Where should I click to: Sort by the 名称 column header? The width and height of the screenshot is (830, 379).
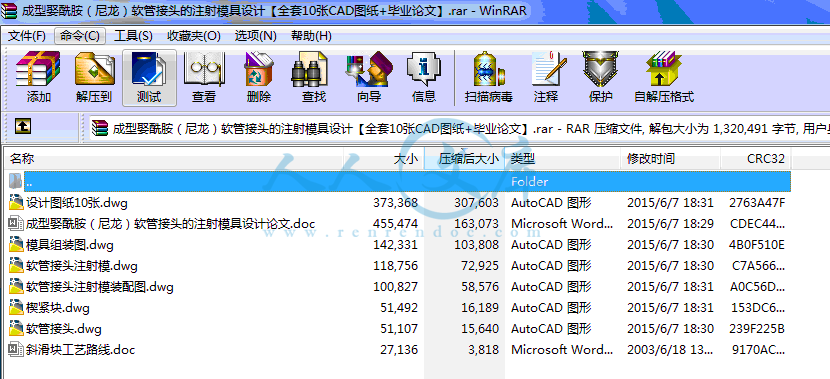(x=174, y=159)
